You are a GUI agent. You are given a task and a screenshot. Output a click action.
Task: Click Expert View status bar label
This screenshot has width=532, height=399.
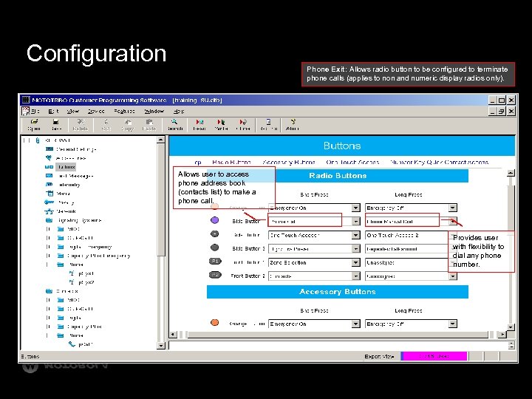pyautogui.click(x=379, y=356)
